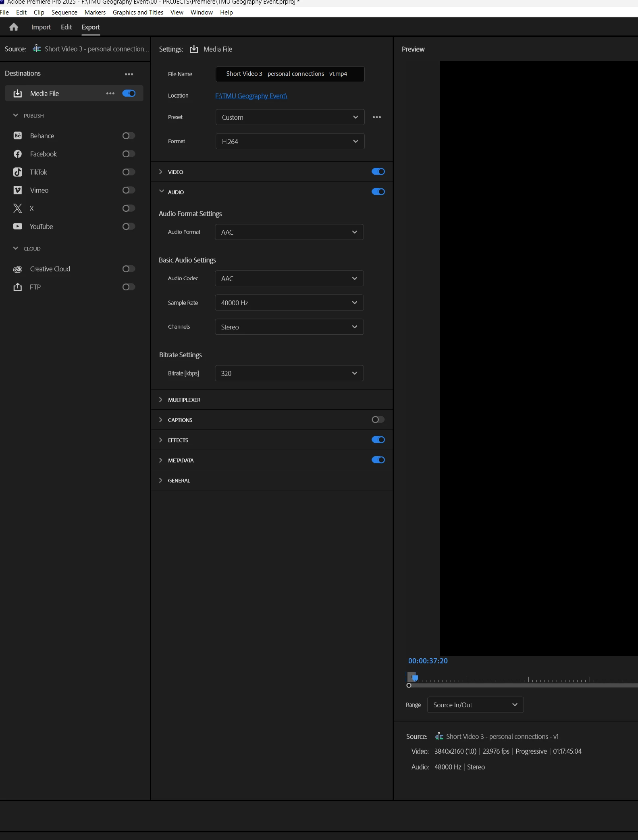
Task: Enable the Vimeo publish toggle
Action: coord(129,190)
